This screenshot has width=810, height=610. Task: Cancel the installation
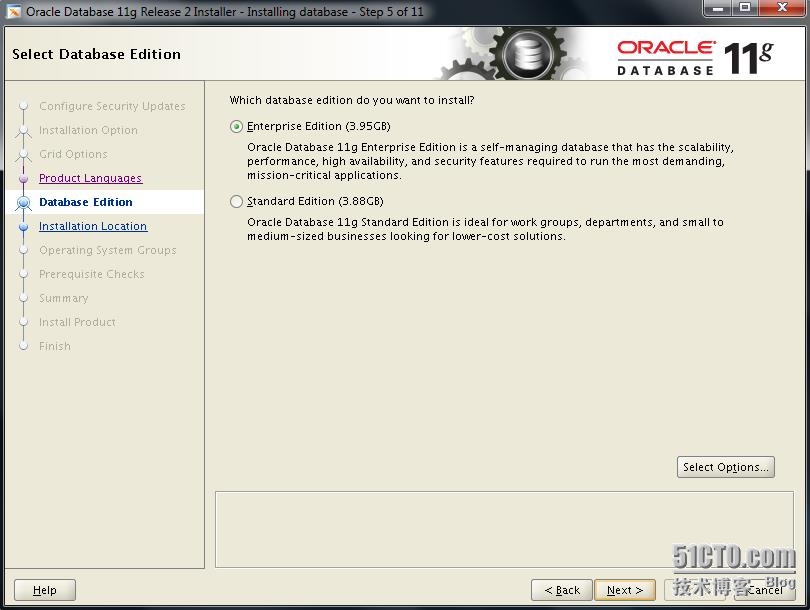coord(765,590)
